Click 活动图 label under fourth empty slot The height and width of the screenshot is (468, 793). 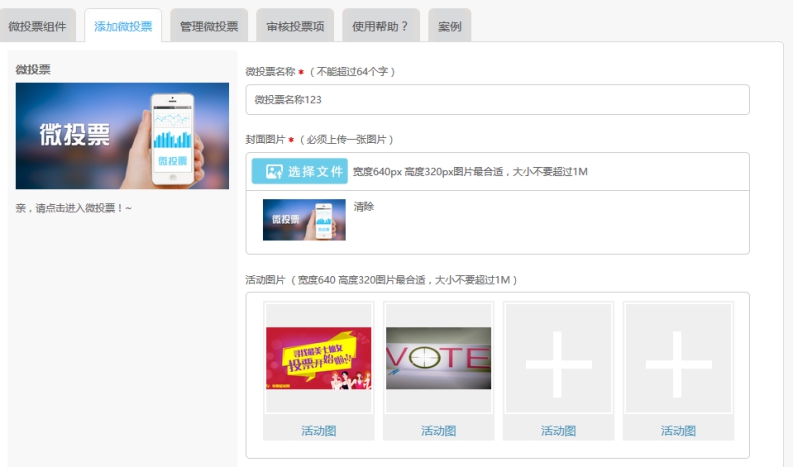678,431
